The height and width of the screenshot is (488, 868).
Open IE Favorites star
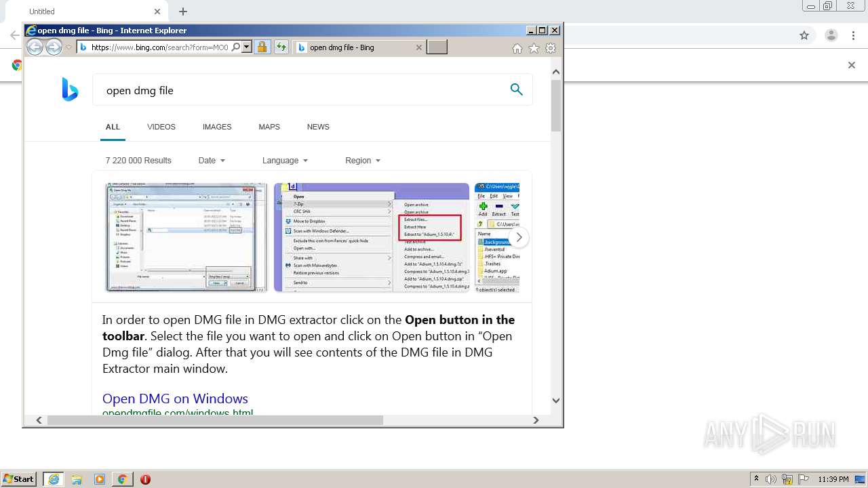[534, 48]
